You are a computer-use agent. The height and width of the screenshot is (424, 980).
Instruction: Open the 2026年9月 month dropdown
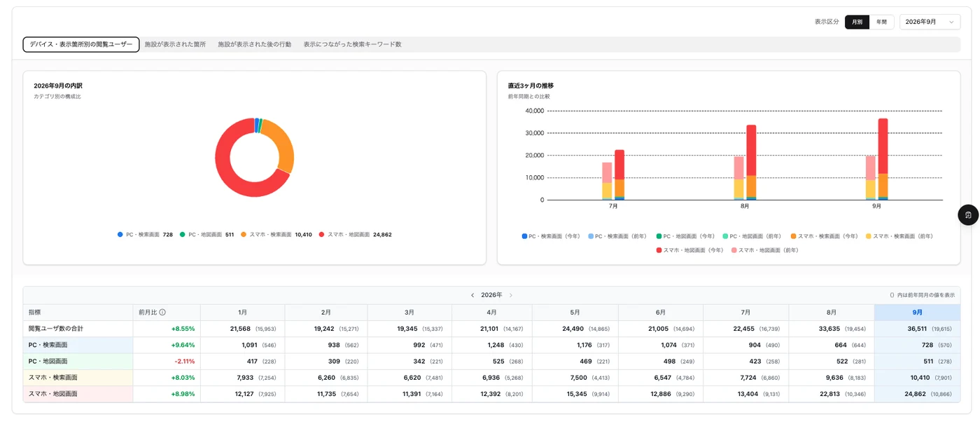(x=930, y=22)
